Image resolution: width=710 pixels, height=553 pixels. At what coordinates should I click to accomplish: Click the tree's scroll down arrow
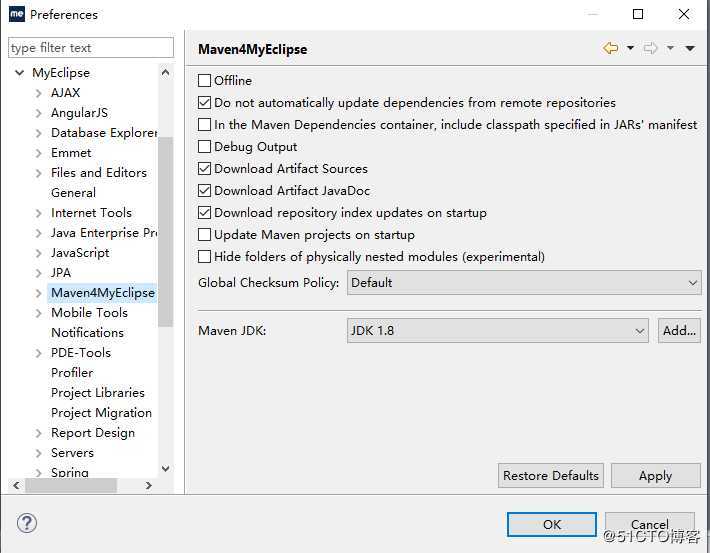pos(166,469)
